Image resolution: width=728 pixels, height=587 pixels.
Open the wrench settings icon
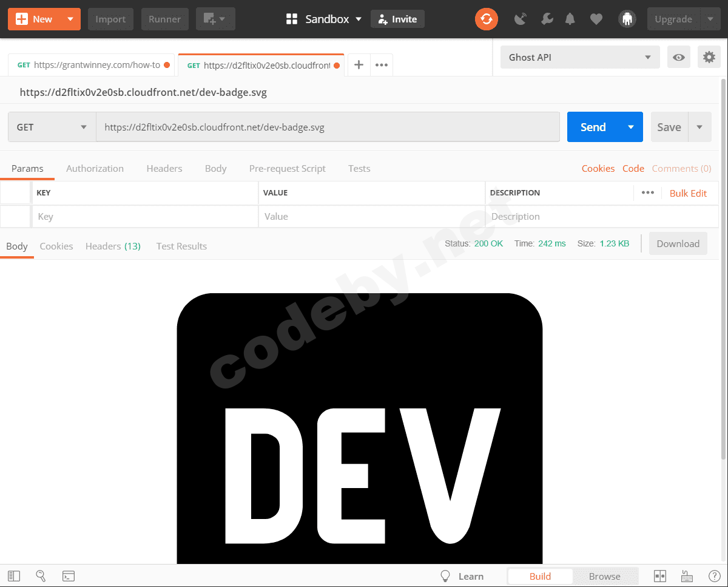click(x=547, y=19)
